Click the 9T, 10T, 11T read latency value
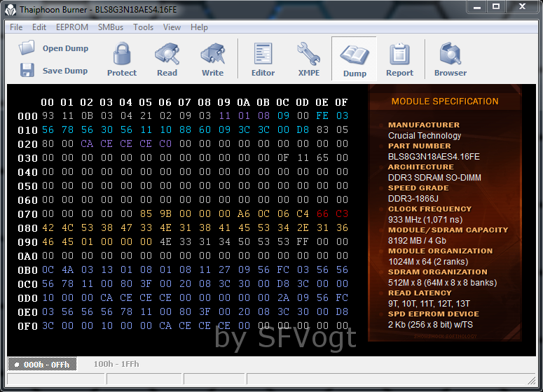The image size is (543, 392). 429,304
